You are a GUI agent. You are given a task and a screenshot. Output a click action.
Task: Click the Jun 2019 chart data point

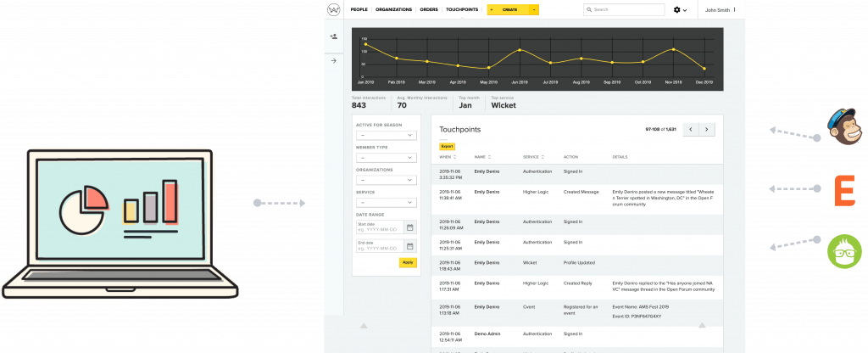click(520, 50)
